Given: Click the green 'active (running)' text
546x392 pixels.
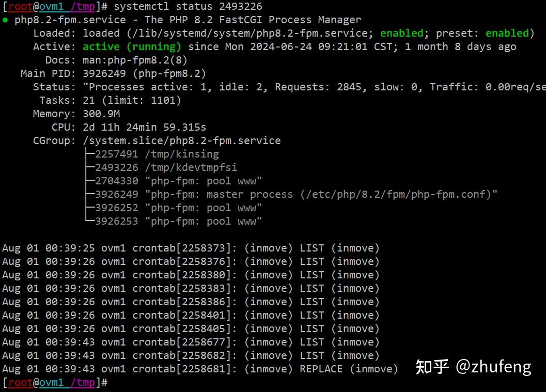Looking at the screenshot, I should (132, 46).
